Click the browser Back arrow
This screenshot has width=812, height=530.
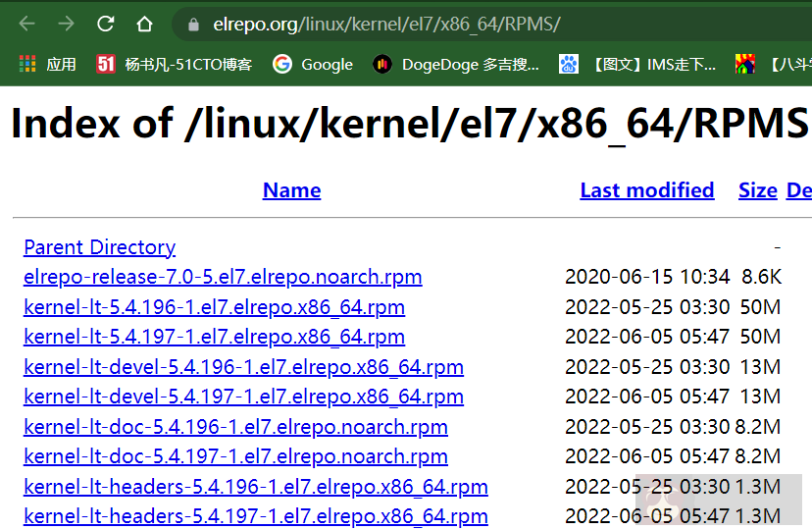26,24
